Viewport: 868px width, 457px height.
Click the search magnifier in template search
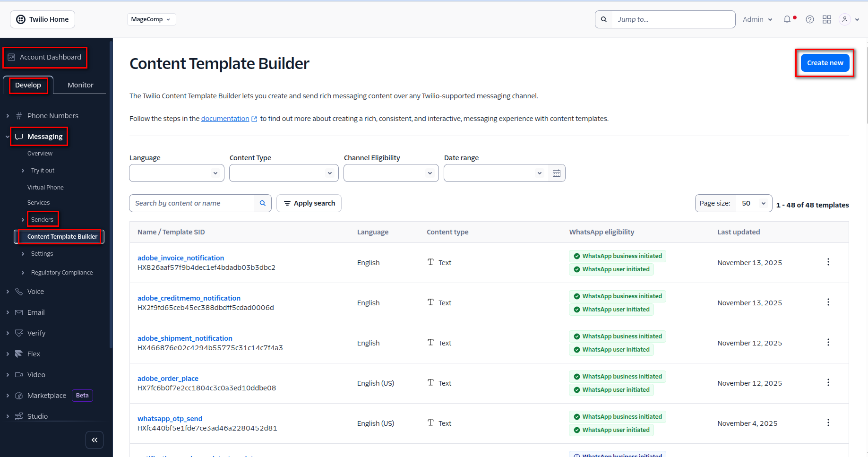(263, 203)
